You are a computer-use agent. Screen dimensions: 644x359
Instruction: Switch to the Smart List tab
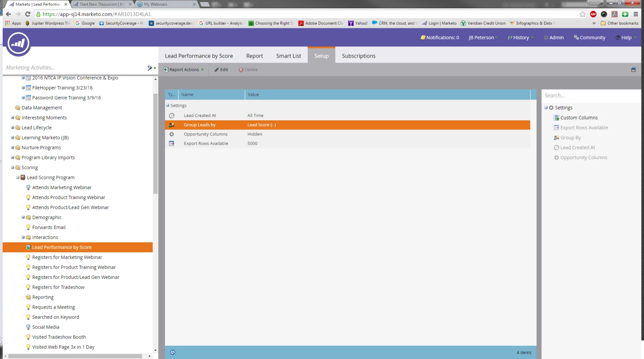coord(288,56)
